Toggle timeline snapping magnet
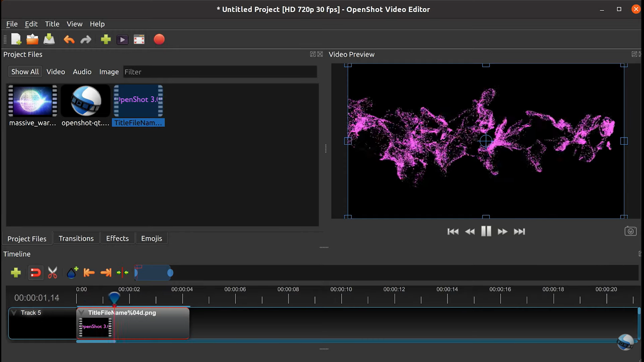The height and width of the screenshot is (362, 644). coord(35,273)
